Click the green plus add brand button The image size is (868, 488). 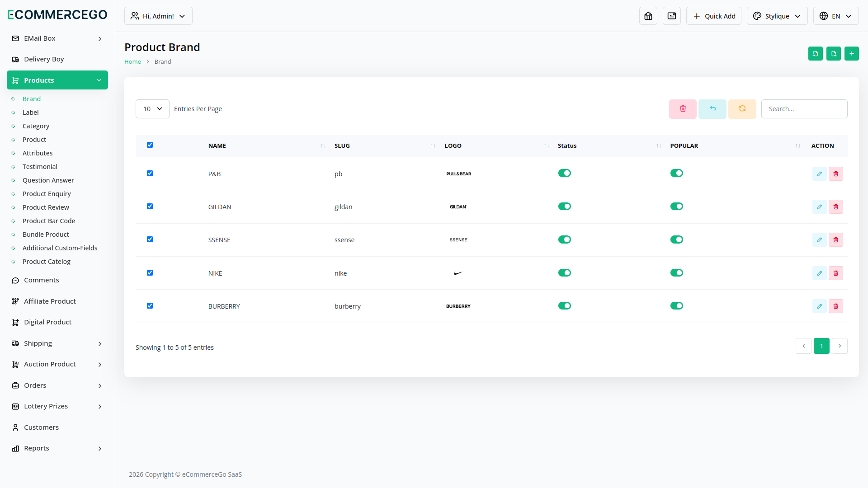click(x=852, y=53)
